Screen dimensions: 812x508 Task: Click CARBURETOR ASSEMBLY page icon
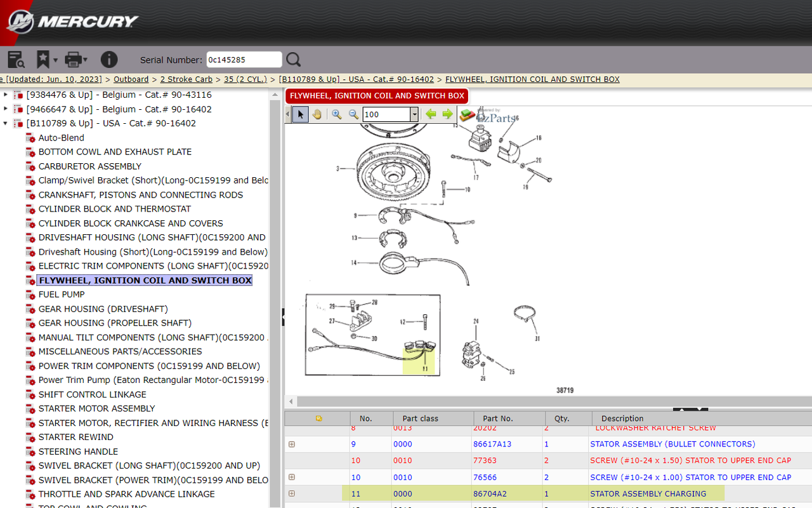[x=30, y=166]
